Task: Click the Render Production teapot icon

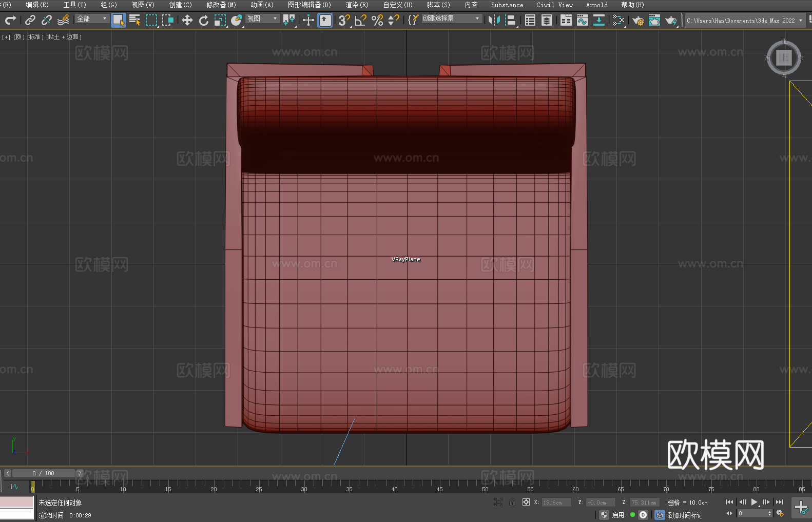Action: [x=671, y=20]
